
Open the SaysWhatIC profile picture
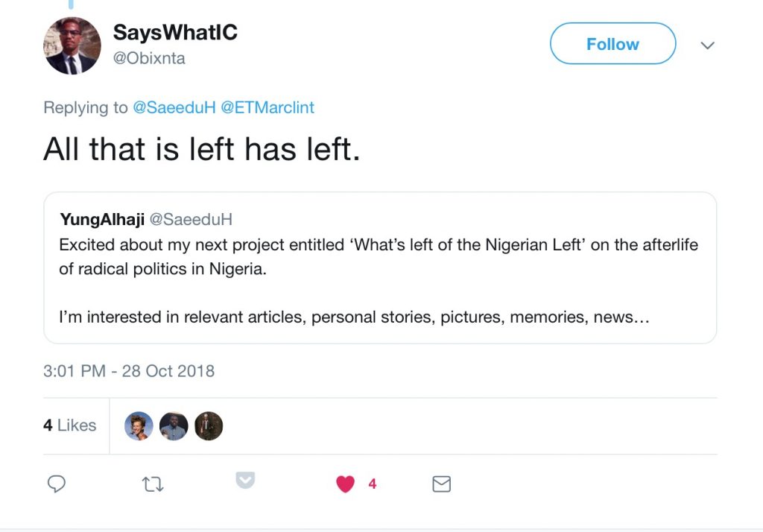(x=72, y=45)
